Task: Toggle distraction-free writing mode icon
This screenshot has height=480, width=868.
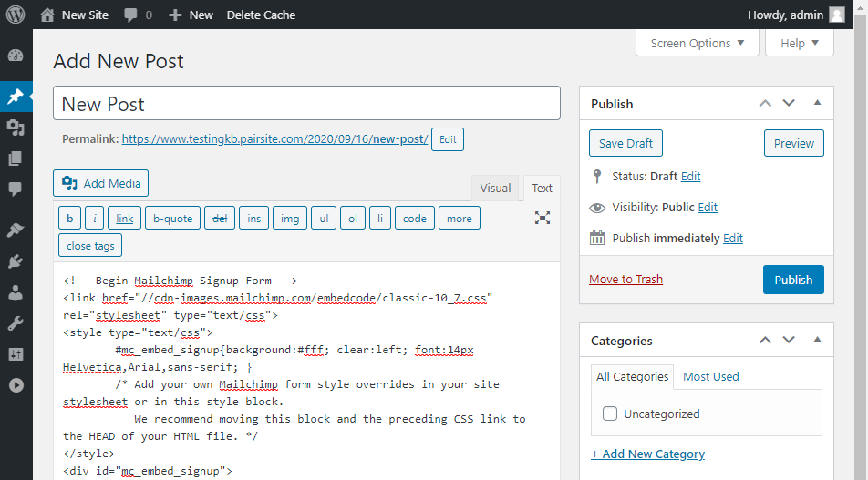Action: click(x=542, y=218)
